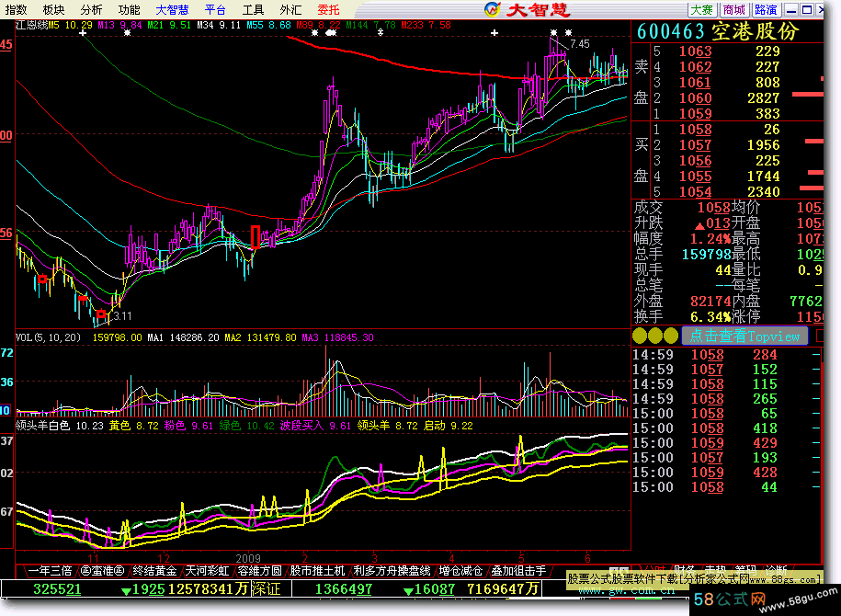Screen dimensions: 841x616
Task: Switch to the 容维方圆 indicator tab
Action: click(259, 571)
